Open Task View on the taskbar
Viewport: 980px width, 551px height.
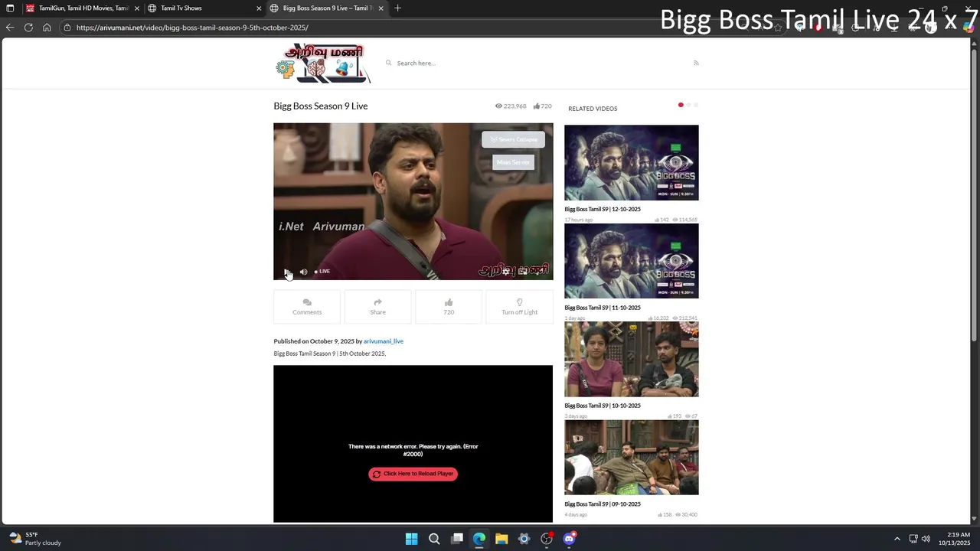457,539
